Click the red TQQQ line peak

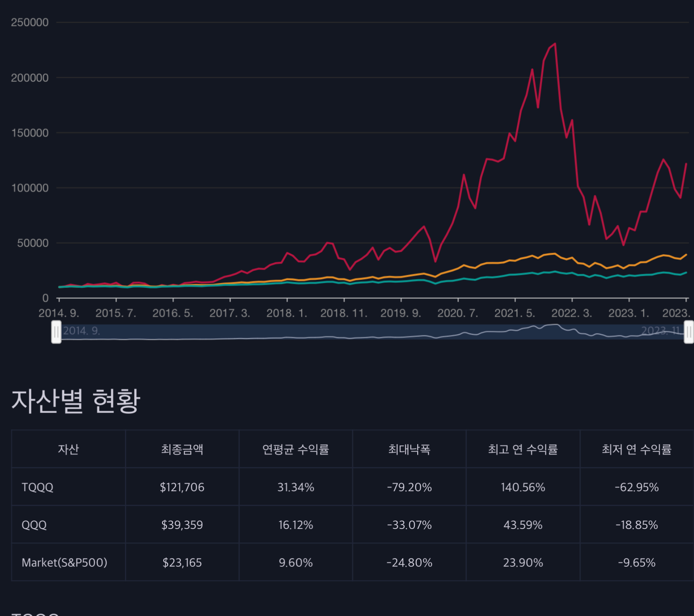pos(555,44)
